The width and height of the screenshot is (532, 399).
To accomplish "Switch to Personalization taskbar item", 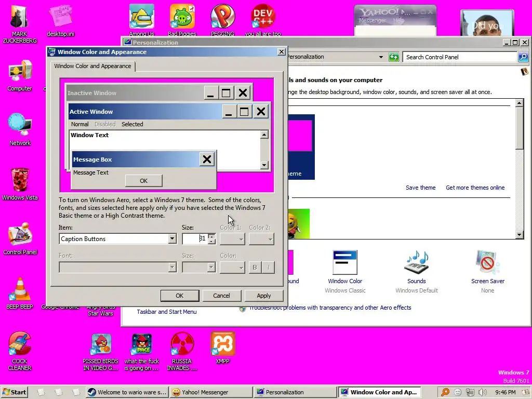I will pyautogui.click(x=295, y=392).
